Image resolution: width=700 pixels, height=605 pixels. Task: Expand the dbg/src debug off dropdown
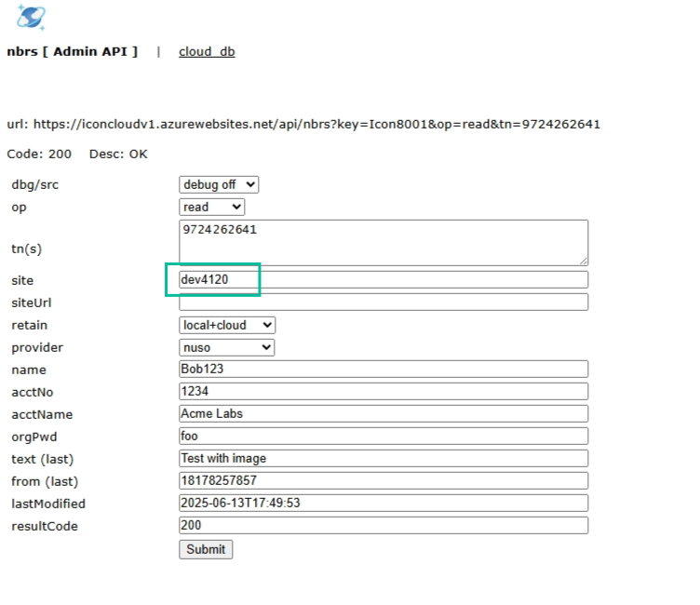point(219,184)
